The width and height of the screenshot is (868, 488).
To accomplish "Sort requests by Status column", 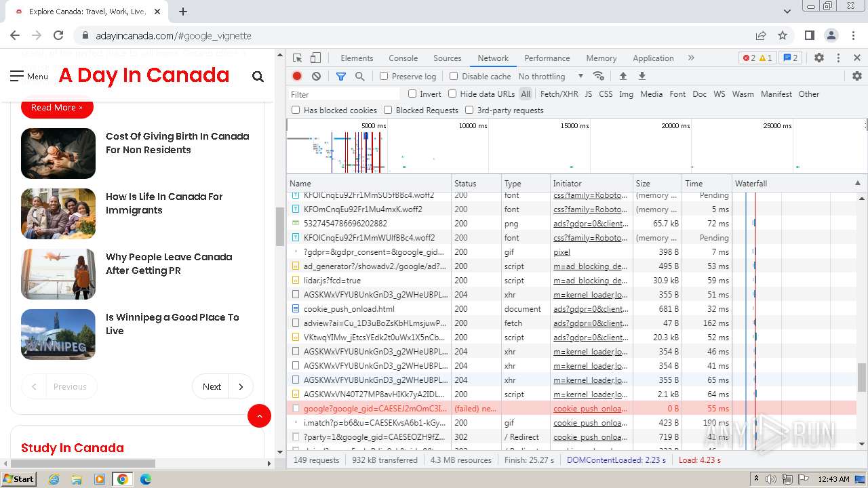I will (x=477, y=184).
